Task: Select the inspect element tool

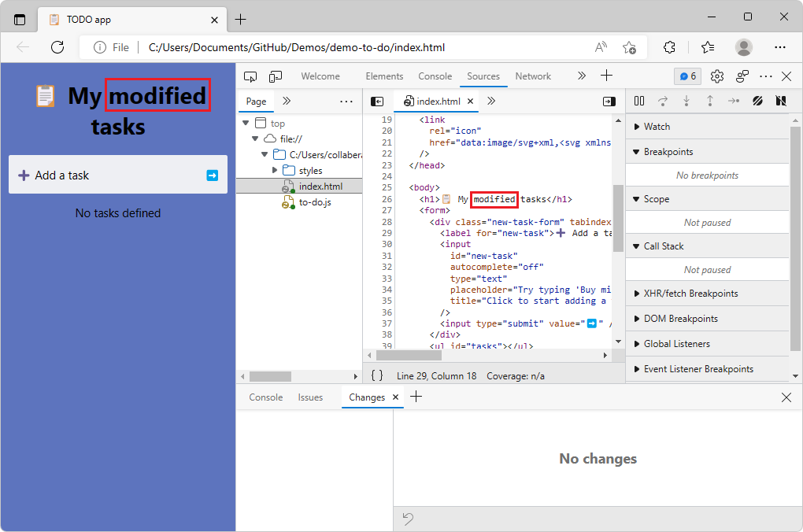Action: click(250, 76)
